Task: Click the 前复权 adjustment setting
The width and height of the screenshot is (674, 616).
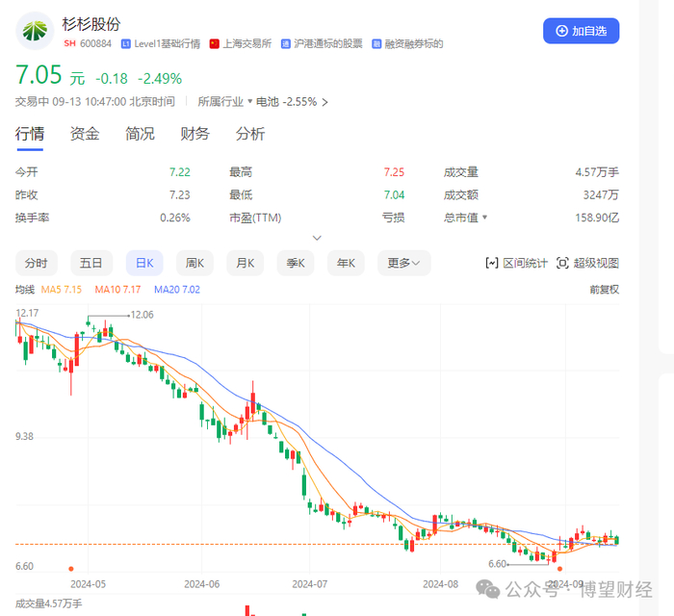Action: [605, 290]
